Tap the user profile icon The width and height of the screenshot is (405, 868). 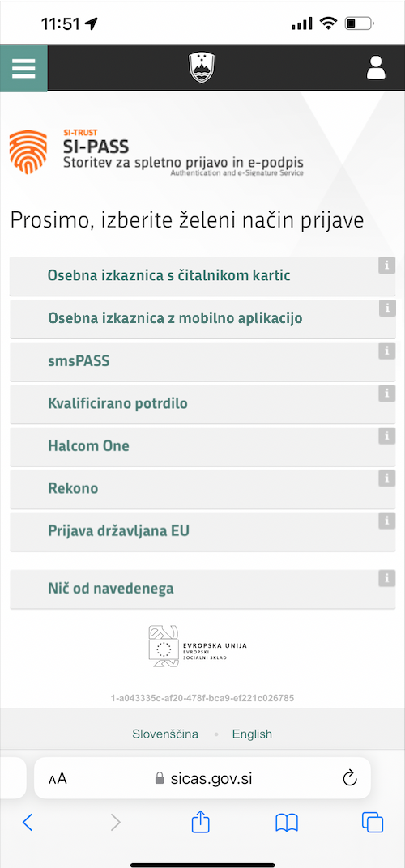pos(376,68)
